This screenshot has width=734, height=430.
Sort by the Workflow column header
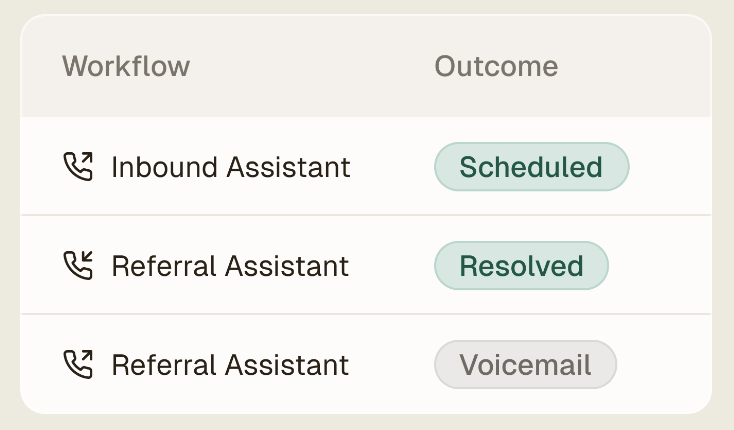click(x=126, y=66)
